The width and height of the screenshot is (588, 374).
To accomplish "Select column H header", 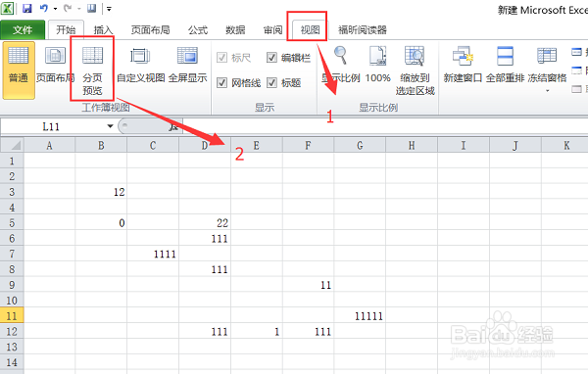I will [412, 145].
